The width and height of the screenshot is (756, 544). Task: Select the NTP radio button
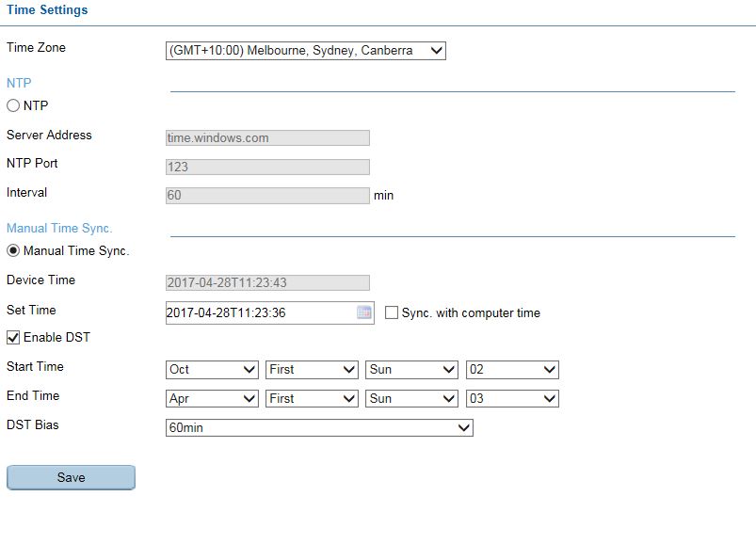tap(13, 106)
